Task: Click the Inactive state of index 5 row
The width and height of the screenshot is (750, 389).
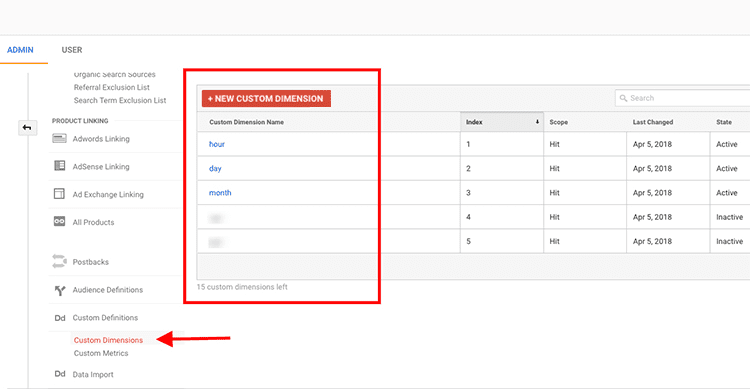Action: coord(729,241)
